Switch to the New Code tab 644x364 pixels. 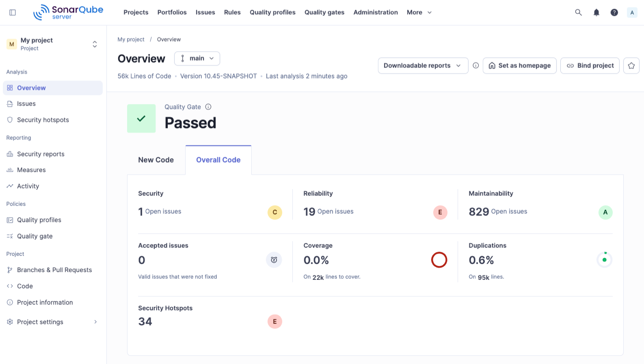pyautogui.click(x=156, y=159)
